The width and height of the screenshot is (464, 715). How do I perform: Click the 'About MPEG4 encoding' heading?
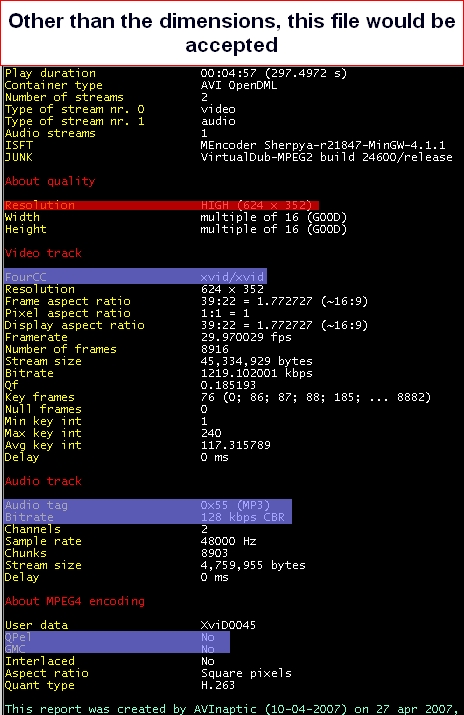click(75, 601)
